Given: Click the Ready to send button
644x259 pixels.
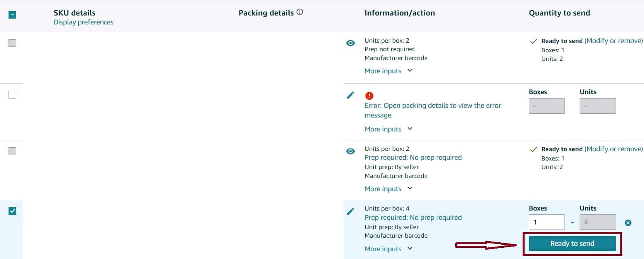Looking at the screenshot, I should coord(572,243).
